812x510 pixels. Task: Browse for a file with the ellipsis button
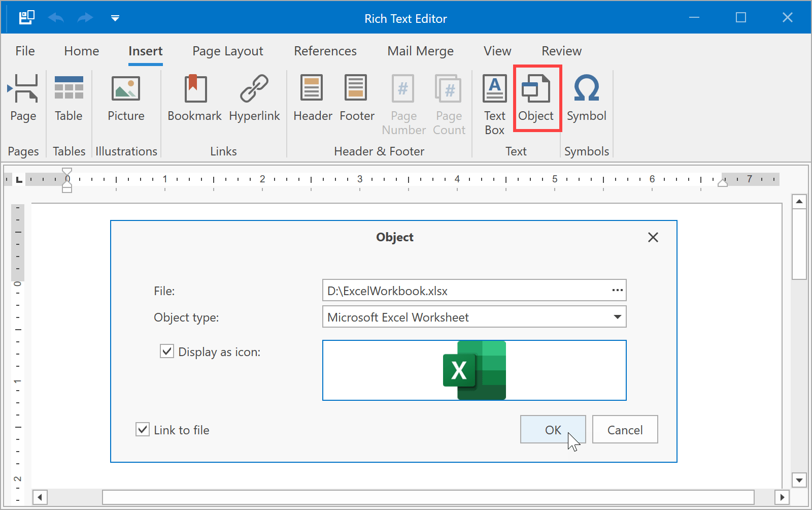coord(617,290)
